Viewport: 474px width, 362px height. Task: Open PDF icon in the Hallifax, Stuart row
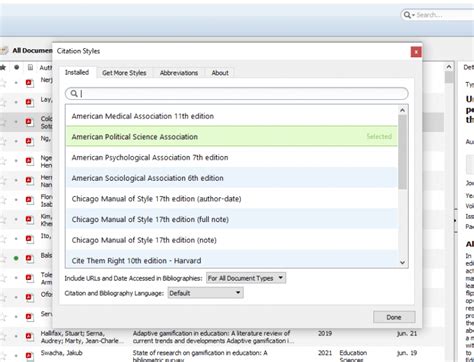(x=29, y=336)
